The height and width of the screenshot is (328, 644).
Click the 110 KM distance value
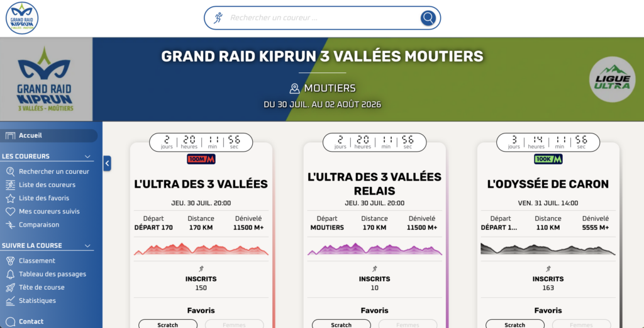pos(548,228)
